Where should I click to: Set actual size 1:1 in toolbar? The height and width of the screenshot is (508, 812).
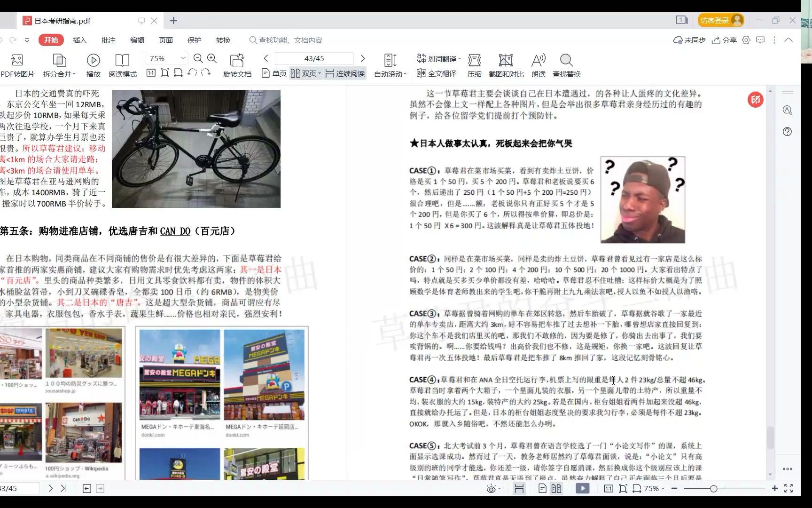pos(151,73)
